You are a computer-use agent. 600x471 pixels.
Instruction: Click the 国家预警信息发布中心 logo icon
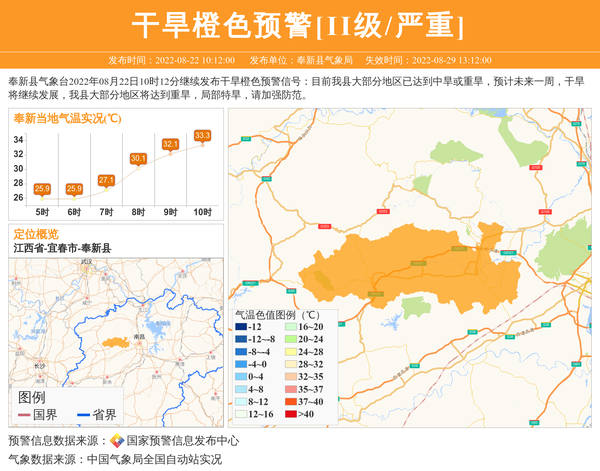tap(117, 441)
